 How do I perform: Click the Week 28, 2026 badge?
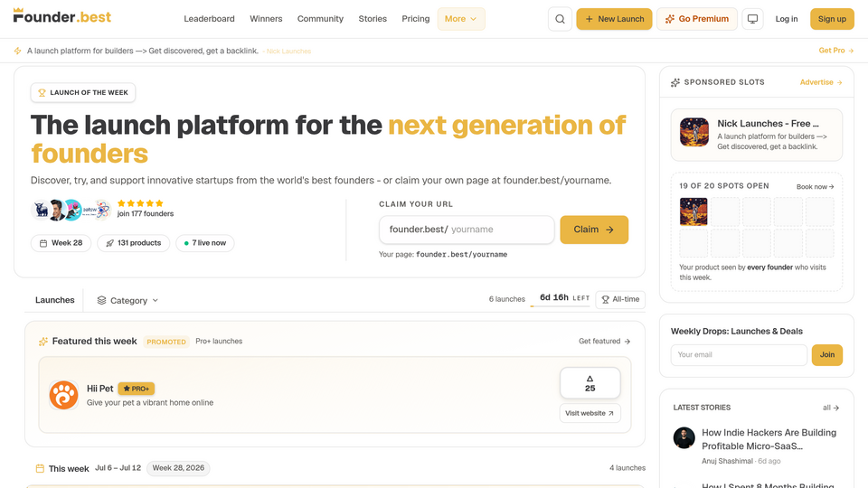[178, 468]
